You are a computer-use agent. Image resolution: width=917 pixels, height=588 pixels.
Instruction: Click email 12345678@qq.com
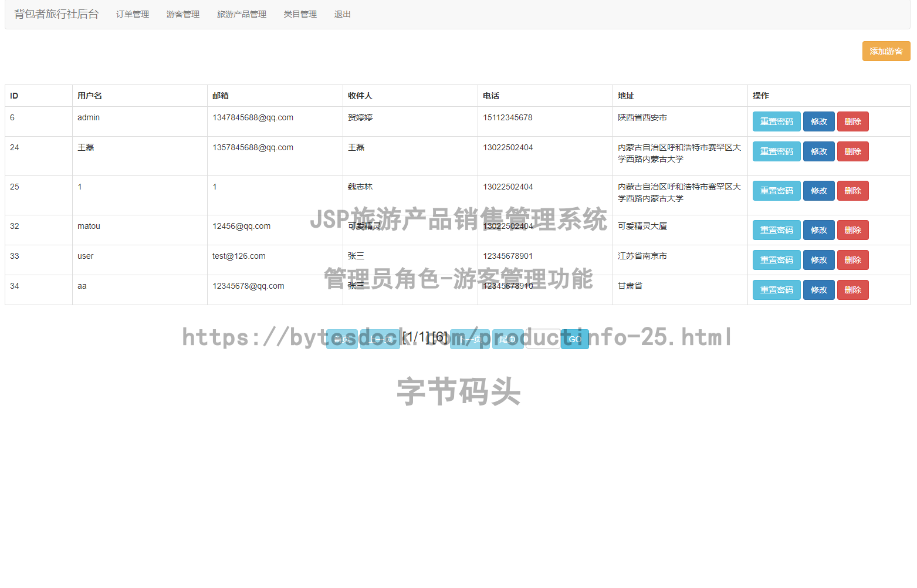tap(248, 286)
